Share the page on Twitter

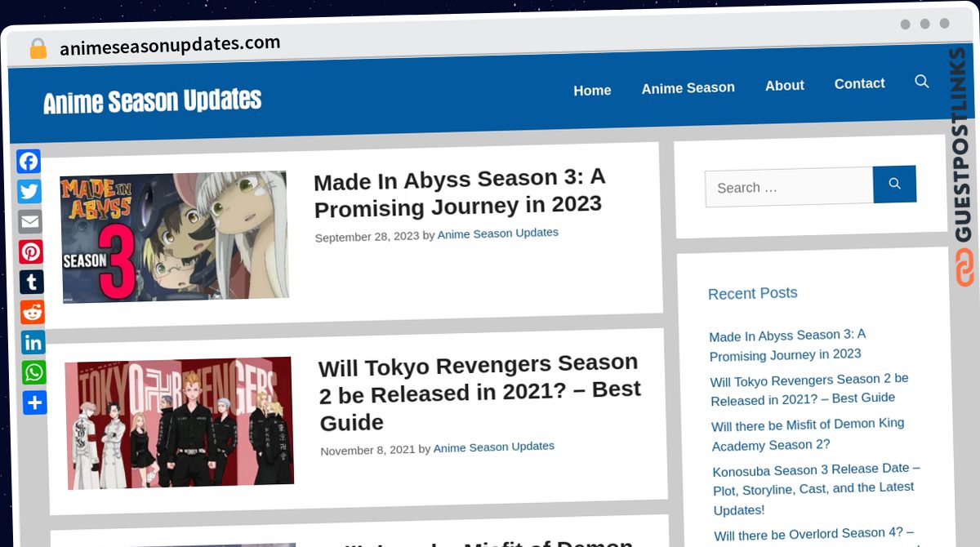click(x=29, y=192)
